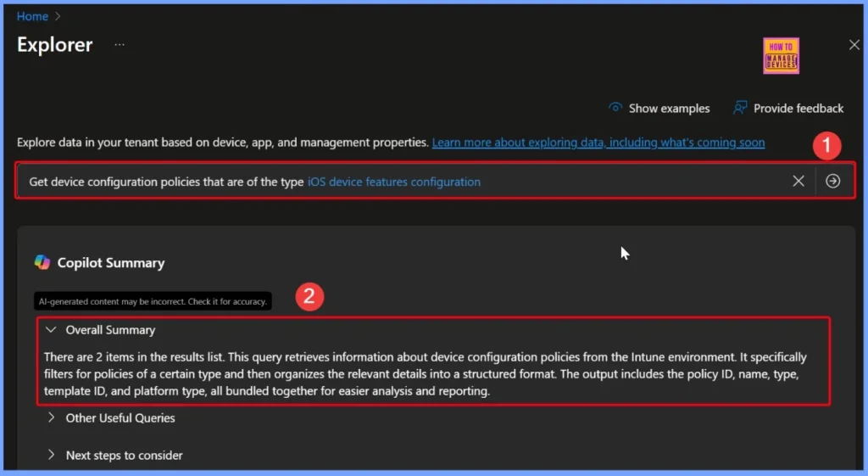Click the Show examples eye icon
868x476 pixels.
pos(615,108)
